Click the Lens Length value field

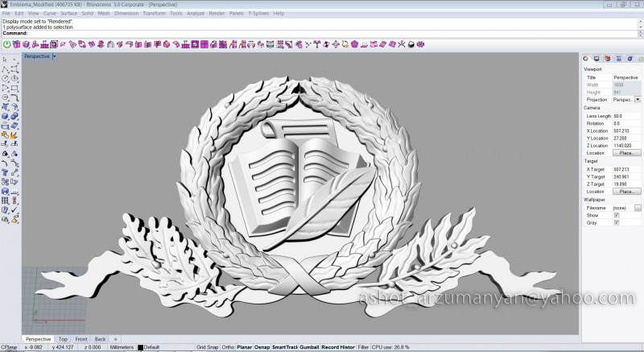click(627, 116)
